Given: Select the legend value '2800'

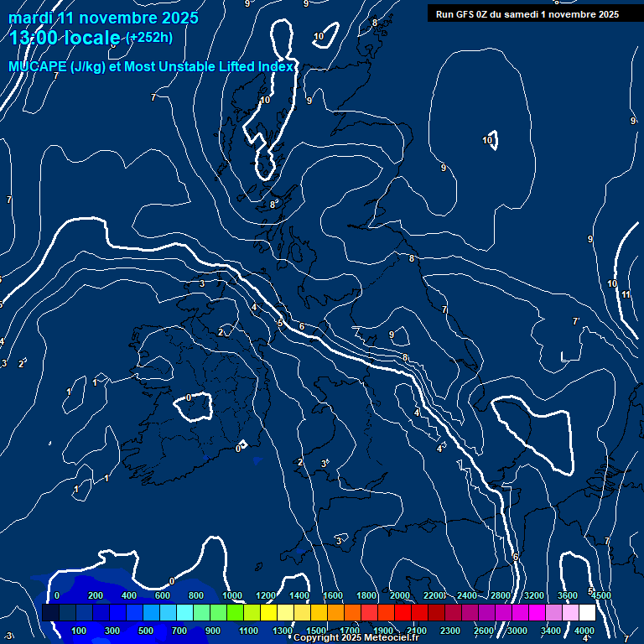Looking at the screenshot, I should (501, 595).
